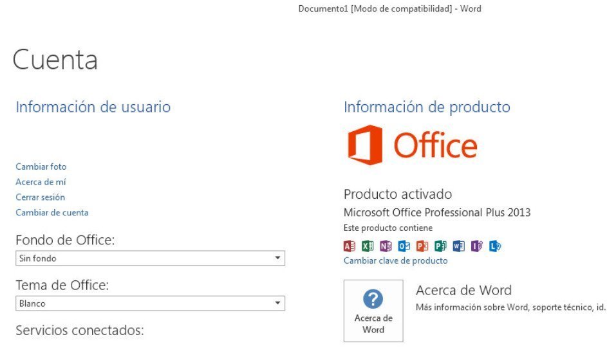Select the InfoPath app icon
This screenshot has width=607, height=364.
[476, 246]
